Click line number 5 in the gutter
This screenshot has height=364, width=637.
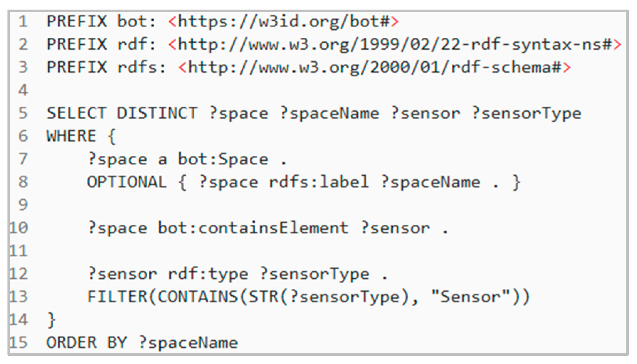(23, 113)
